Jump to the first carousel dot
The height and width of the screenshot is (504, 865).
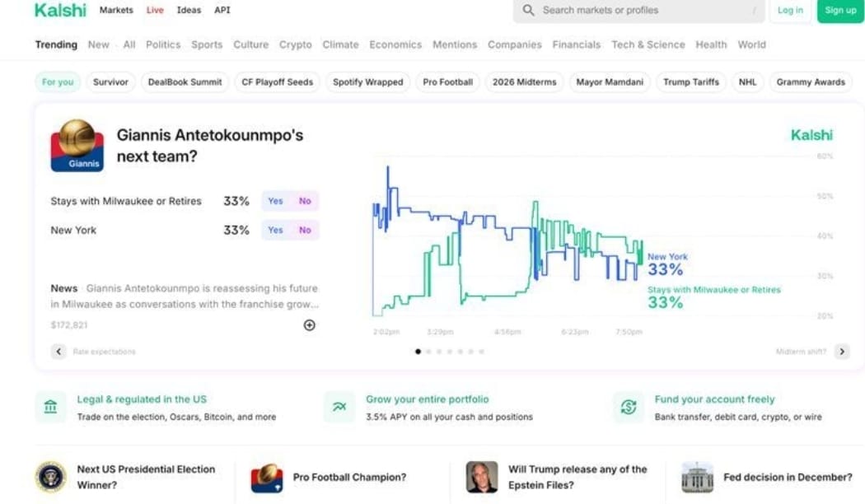(418, 352)
